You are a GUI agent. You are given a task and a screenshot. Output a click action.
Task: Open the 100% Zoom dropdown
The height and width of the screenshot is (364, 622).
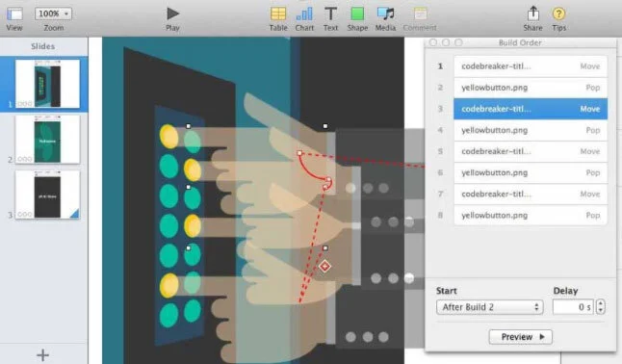click(x=53, y=13)
